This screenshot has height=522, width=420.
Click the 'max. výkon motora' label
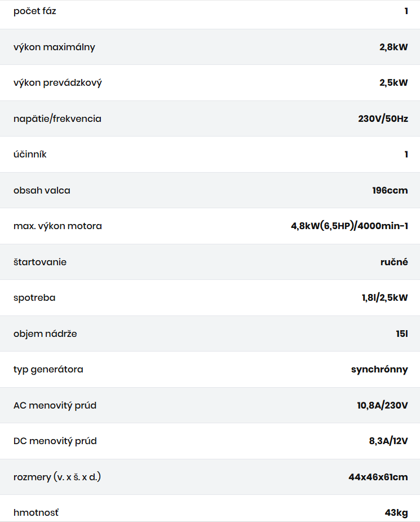(58, 226)
